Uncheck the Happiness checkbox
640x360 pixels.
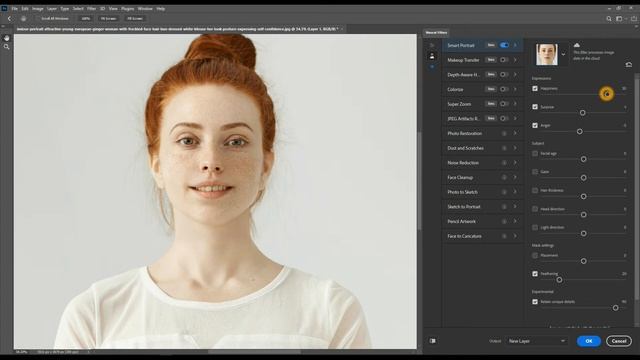535,88
